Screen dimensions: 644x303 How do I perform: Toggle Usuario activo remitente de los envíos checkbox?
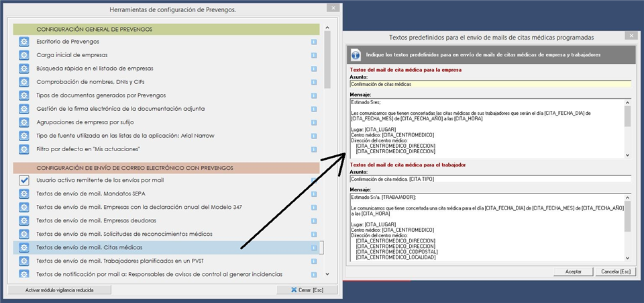(24, 180)
